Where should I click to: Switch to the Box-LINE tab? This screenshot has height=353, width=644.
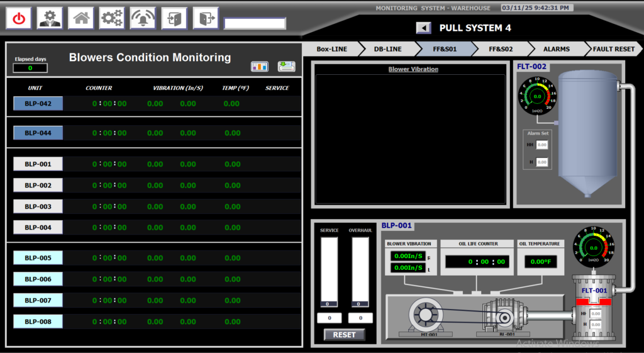(331, 49)
